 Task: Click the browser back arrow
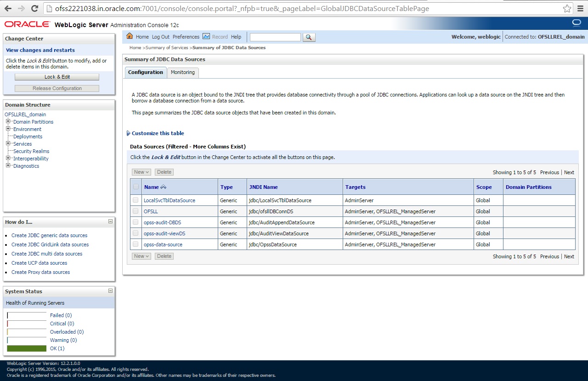(x=8, y=8)
